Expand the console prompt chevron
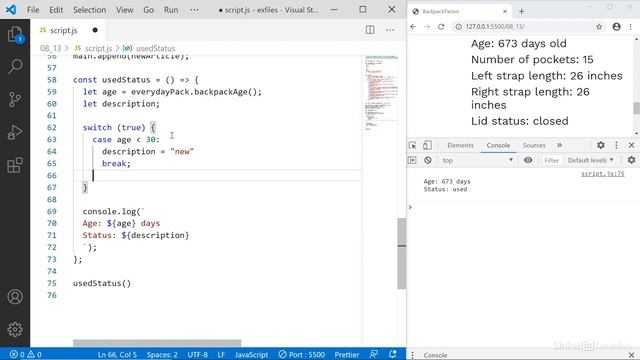Screen dimensions: 640x360 [x=410, y=207]
